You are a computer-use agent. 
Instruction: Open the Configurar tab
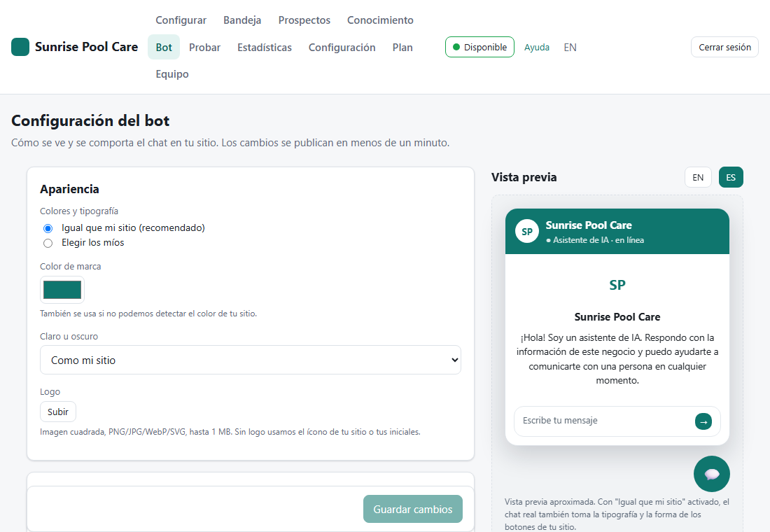coord(181,20)
